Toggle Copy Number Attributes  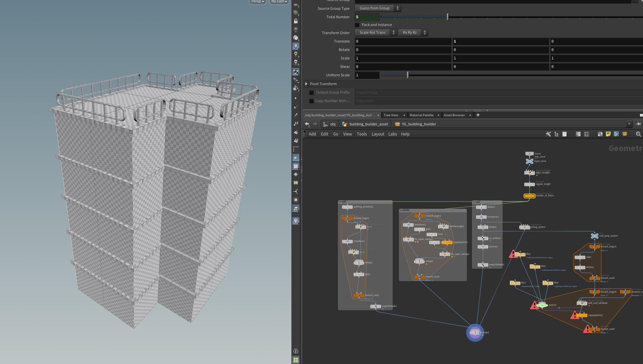point(311,101)
